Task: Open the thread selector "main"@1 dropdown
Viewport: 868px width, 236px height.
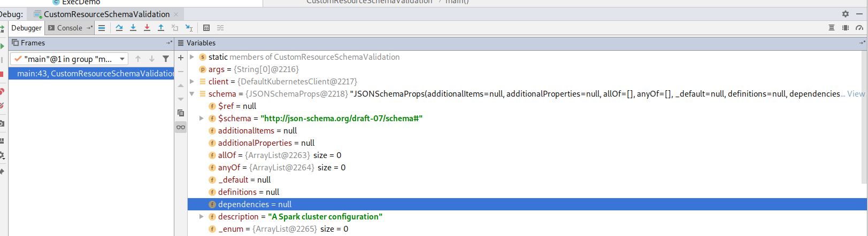Action: [x=70, y=59]
